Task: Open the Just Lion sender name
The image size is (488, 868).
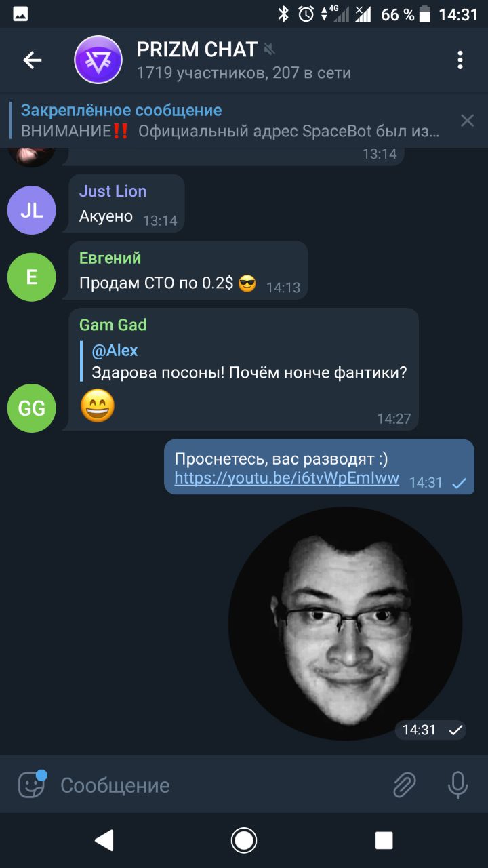Action: point(113,191)
